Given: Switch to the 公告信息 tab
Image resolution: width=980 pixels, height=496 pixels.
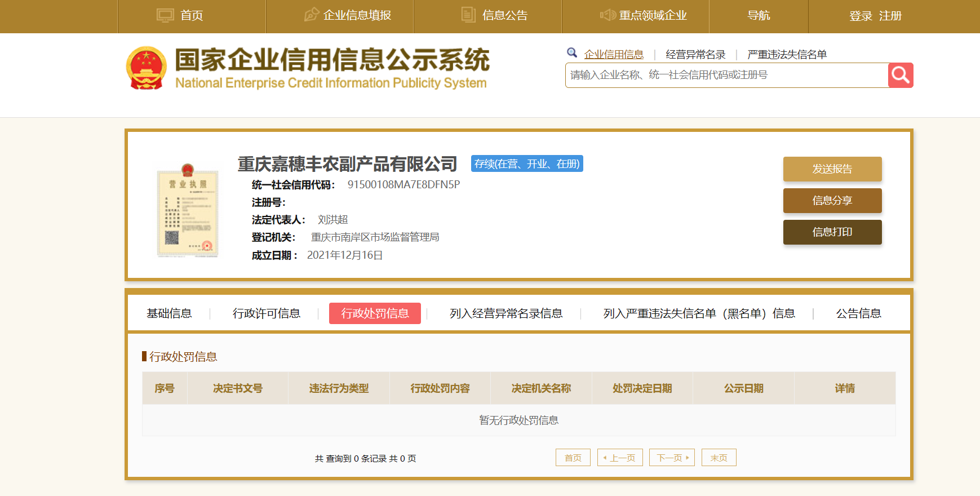Looking at the screenshot, I should 858,313.
